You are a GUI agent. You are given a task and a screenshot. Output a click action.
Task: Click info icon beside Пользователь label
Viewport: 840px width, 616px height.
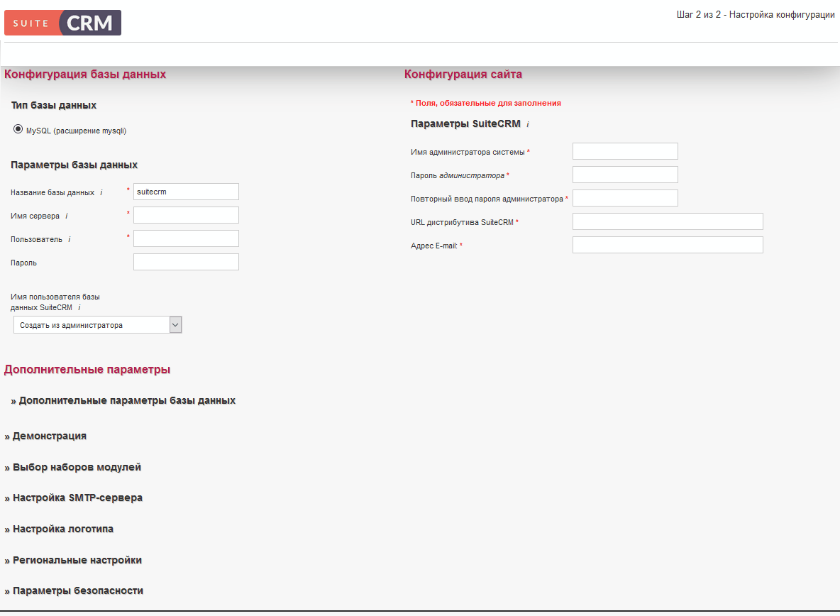(69, 239)
